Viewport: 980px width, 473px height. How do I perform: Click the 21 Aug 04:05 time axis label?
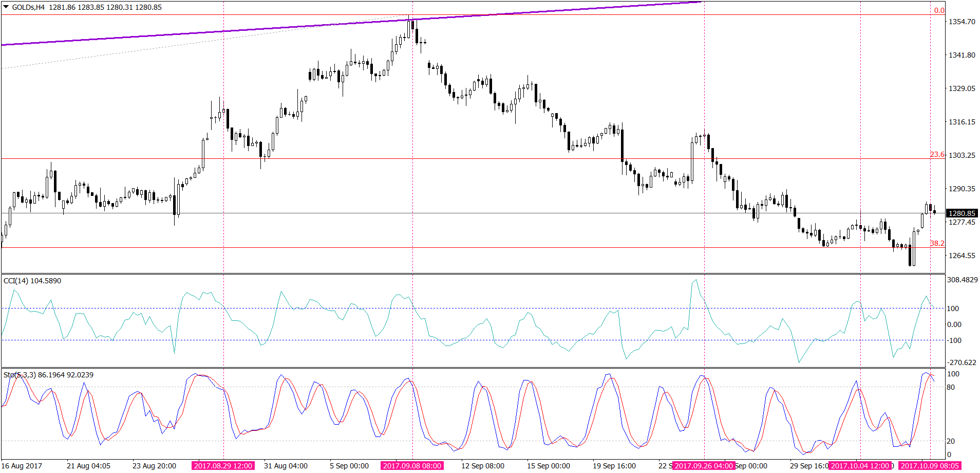pyautogui.click(x=88, y=466)
